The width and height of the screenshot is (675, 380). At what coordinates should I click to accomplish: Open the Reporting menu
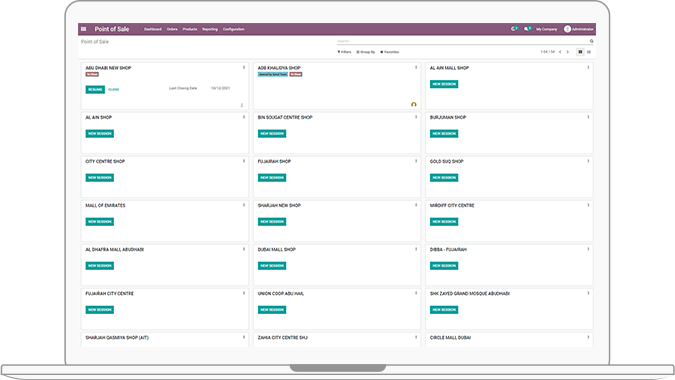(x=210, y=29)
